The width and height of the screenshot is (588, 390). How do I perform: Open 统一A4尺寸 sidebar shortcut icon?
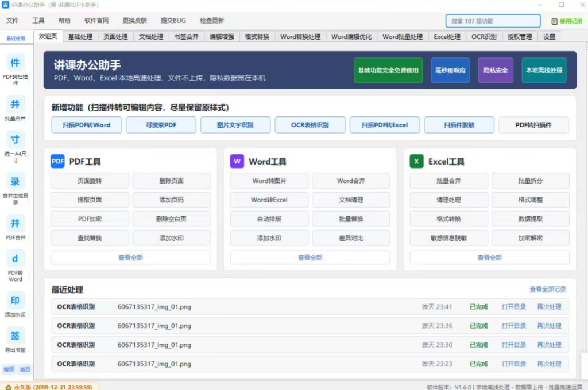(x=15, y=140)
